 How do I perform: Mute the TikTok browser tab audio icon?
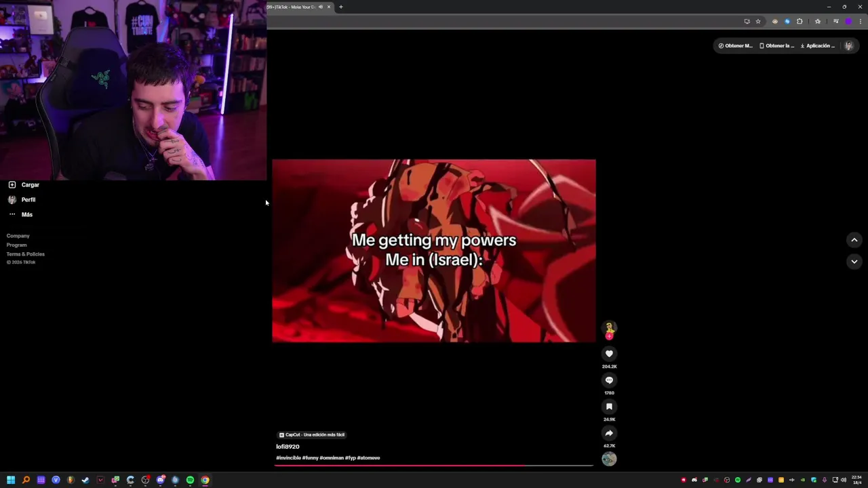(321, 7)
